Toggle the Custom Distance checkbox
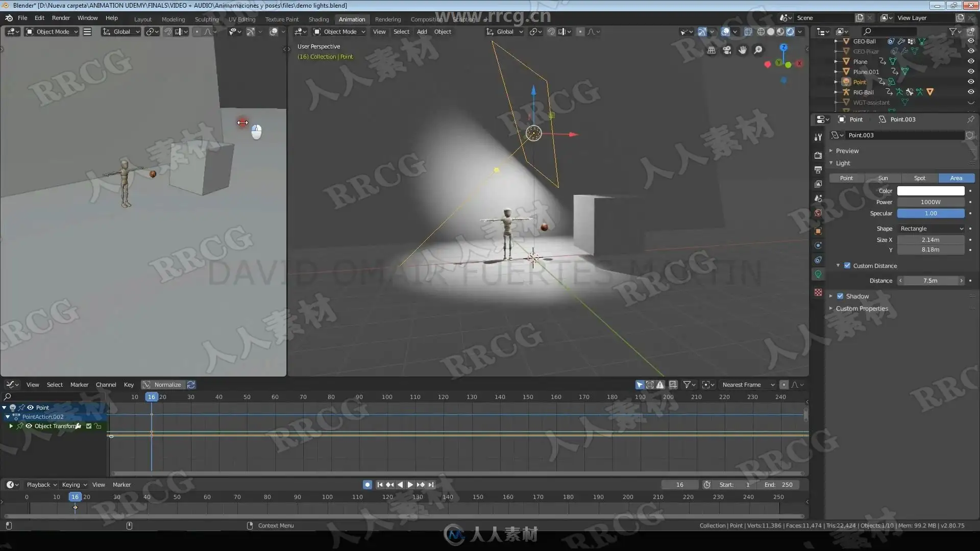 [847, 266]
